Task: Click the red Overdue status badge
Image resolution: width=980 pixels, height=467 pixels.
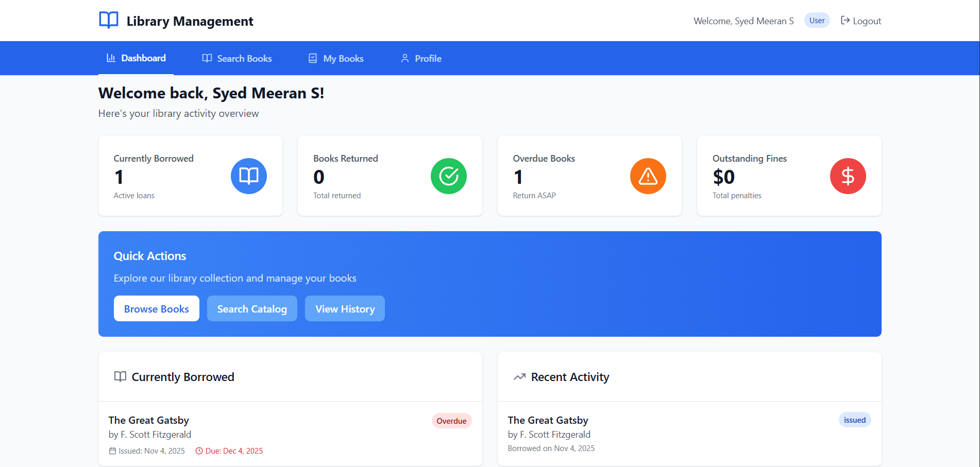Action: pyautogui.click(x=451, y=421)
